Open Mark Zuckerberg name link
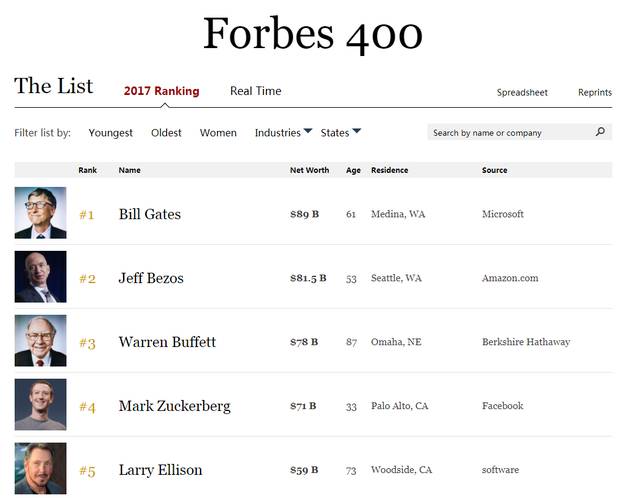The image size is (630, 498). (x=174, y=406)
